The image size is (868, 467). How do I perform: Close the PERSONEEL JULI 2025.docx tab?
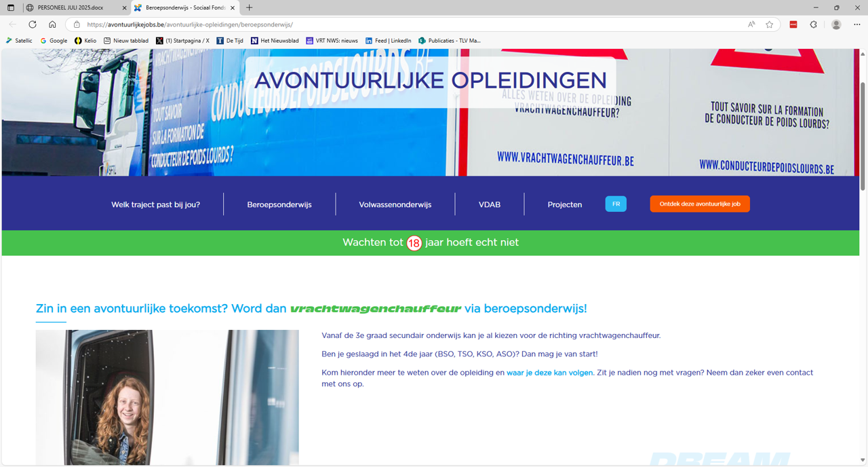click(123, 7)
